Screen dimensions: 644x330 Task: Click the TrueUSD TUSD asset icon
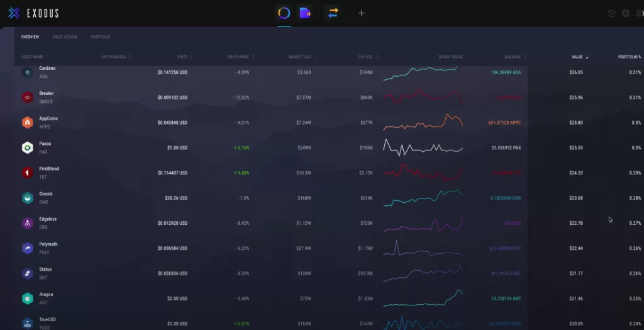(28, 324)
